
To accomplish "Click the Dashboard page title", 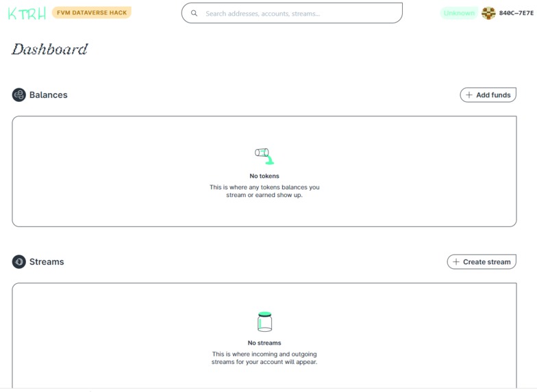I will click(x=50, y=49).
